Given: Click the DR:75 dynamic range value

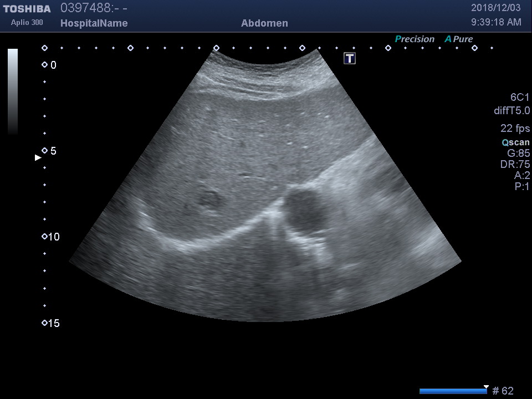Looking at the screenshot, I should tap(515, 164).
